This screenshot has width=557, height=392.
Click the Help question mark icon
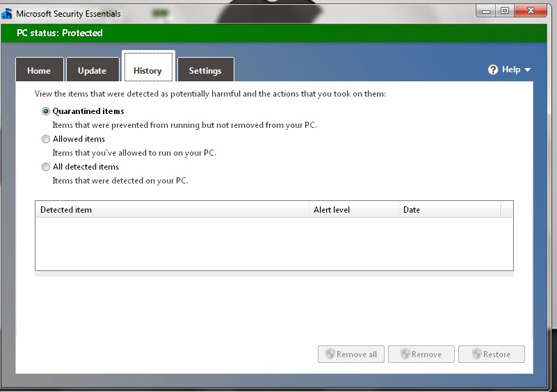[x=493, y=70]
